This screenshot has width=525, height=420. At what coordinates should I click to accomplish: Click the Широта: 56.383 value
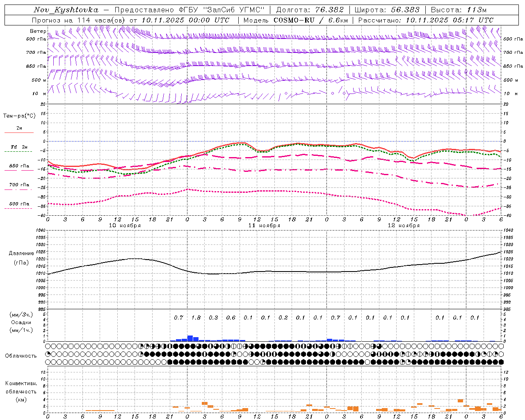coord(387,10)
